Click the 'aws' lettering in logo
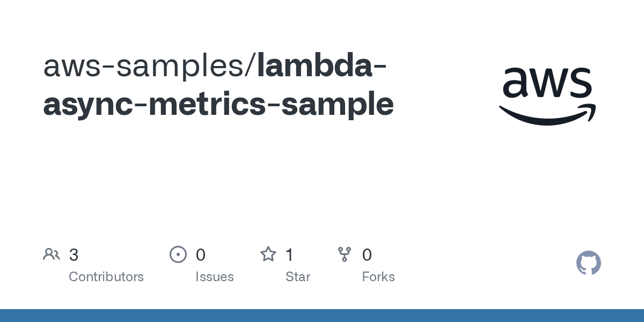The height and width of the screenshot is (322, 644). click(547, 85)
